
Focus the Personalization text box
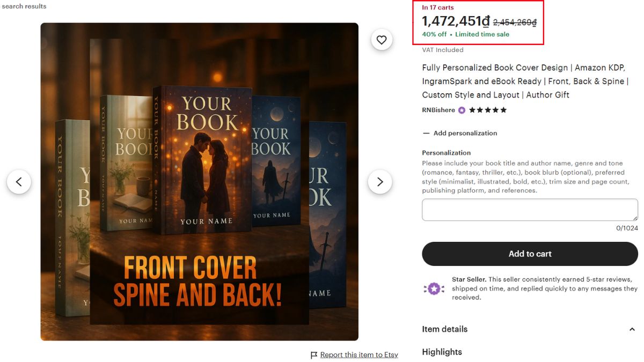pyautogui.click(x=529, y=210)
